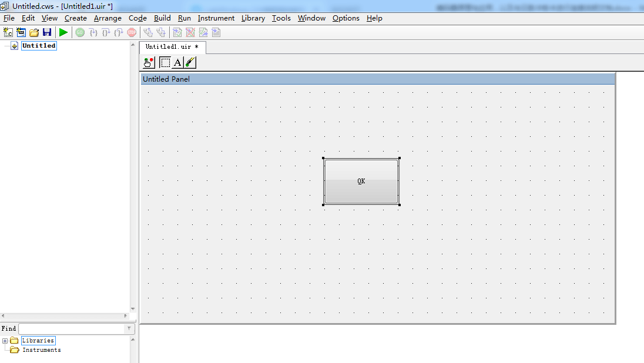Click the new user interface file icon

coord(21,32)
